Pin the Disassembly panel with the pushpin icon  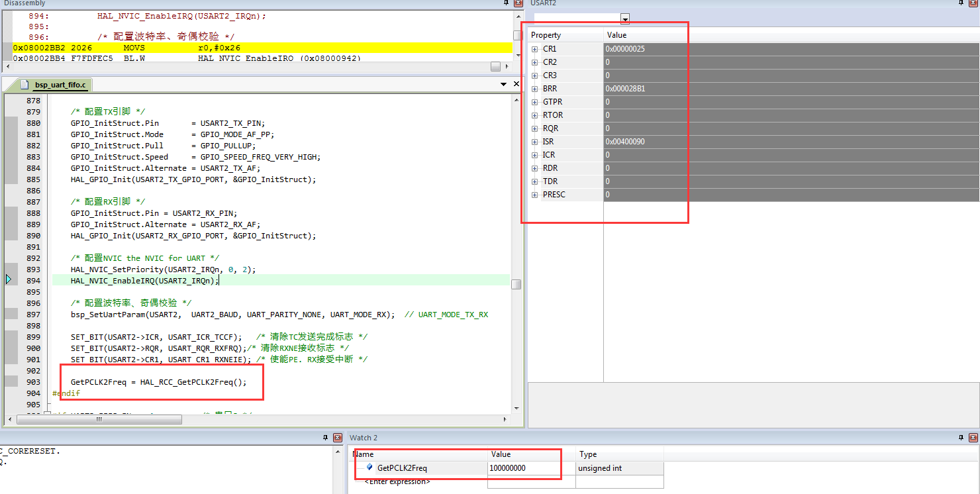tap(505, 3)
